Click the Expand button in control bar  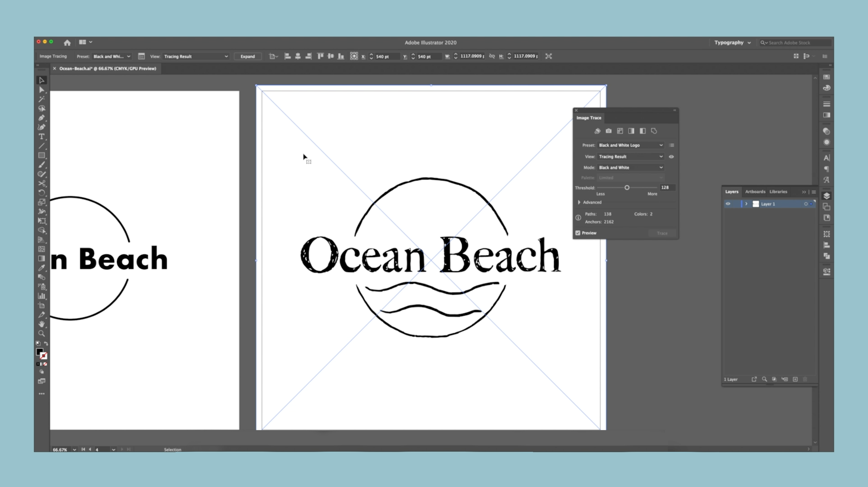[248, 56]
